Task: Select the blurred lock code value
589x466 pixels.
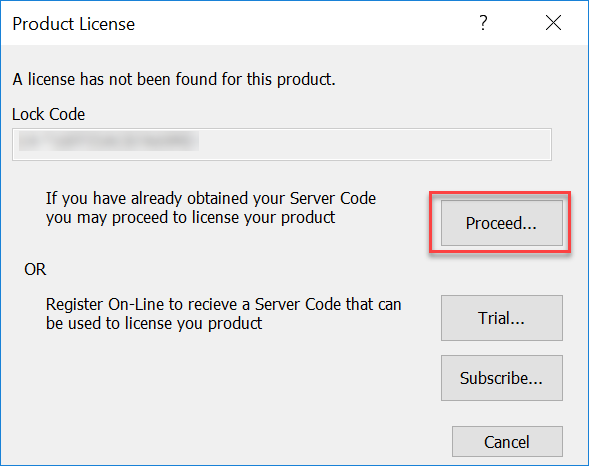Action: [109, 141]
